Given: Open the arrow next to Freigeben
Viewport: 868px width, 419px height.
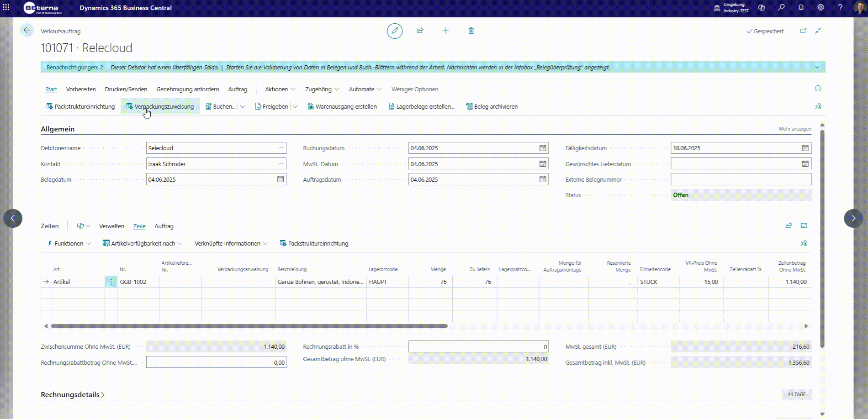Looking at the screenshot, I should pos(295,106).
